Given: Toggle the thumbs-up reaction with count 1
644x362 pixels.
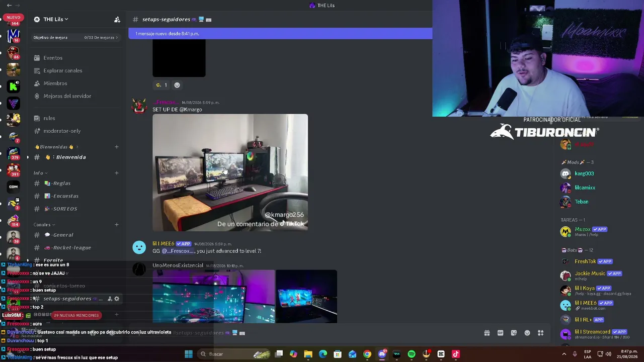Looking at the screenshot, I should (x=162, y=85).
